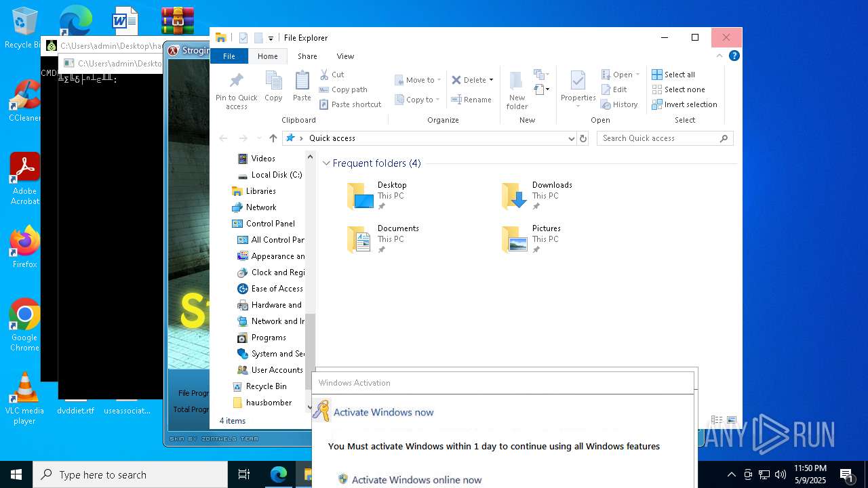The image size is (868, 488).
Task: Open Adobe Acrobat desktop shortcut
Action: click(x=24, y=179)
